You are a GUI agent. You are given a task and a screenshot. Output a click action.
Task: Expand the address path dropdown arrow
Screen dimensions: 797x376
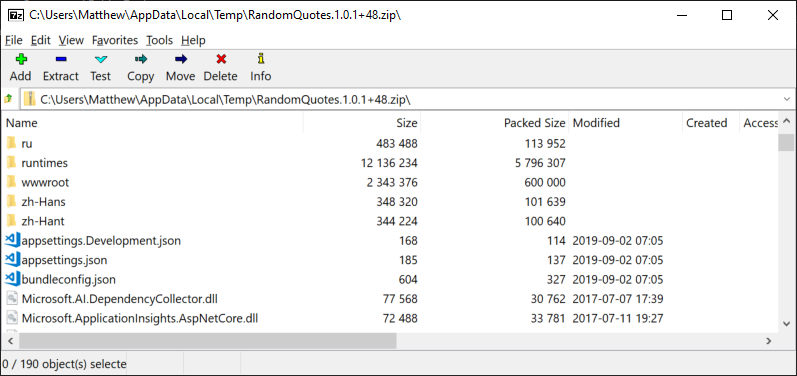[787, 99]
